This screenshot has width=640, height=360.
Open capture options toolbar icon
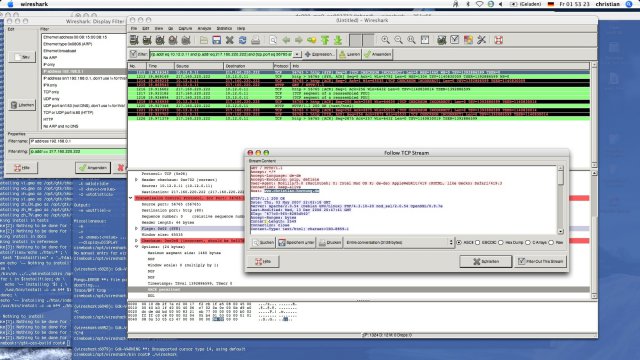(x=147, y=40)
